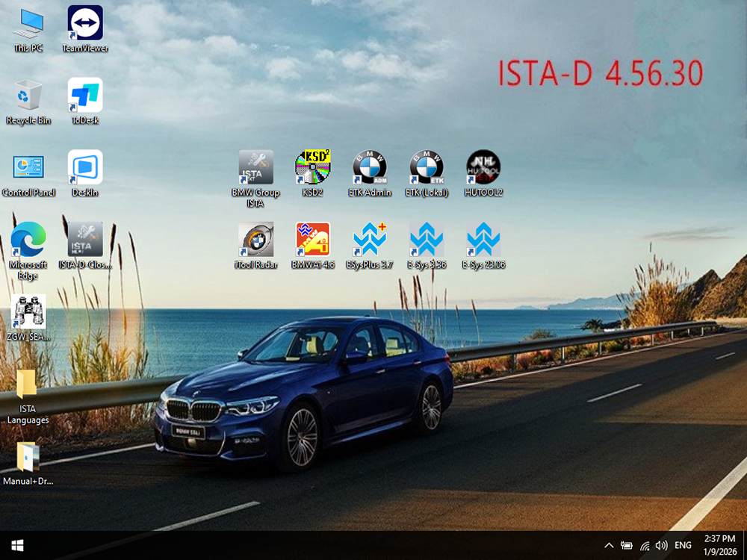
Task: Open the TeamViewer desktop icon
Action: coord(85,23)
